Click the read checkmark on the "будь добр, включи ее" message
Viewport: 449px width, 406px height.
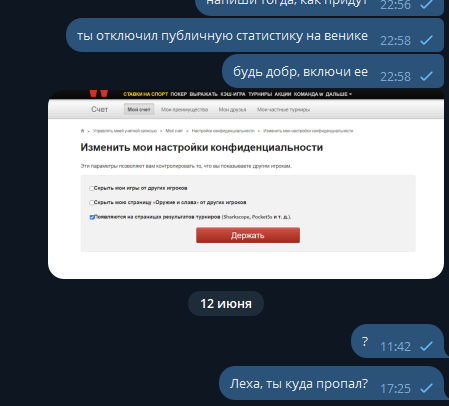pyautogui.click(x=426, y=76)
